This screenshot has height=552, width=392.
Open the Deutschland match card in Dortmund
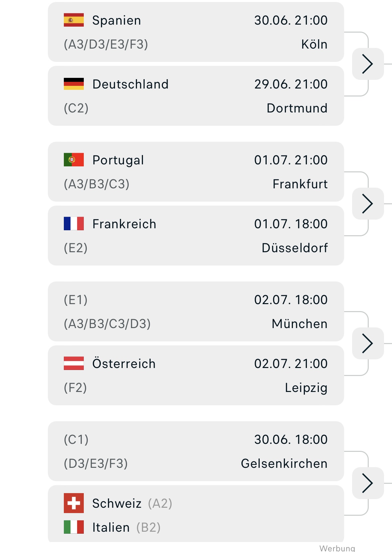[196, 96]
